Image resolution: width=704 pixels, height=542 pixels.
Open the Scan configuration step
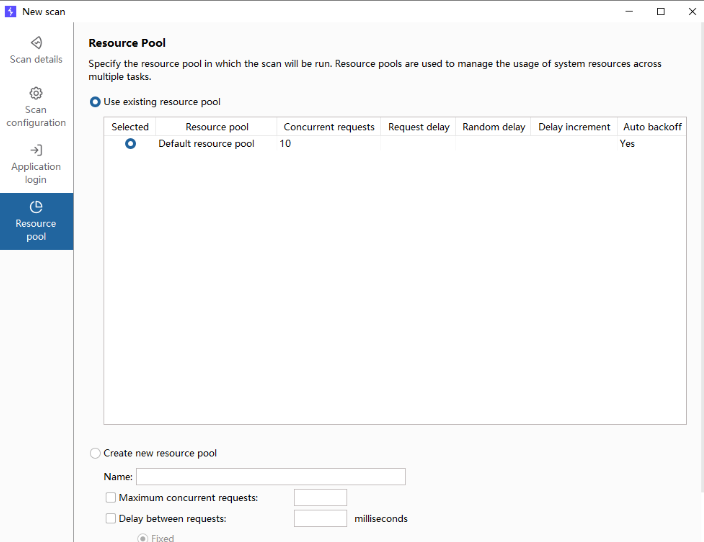click(36, 107)
